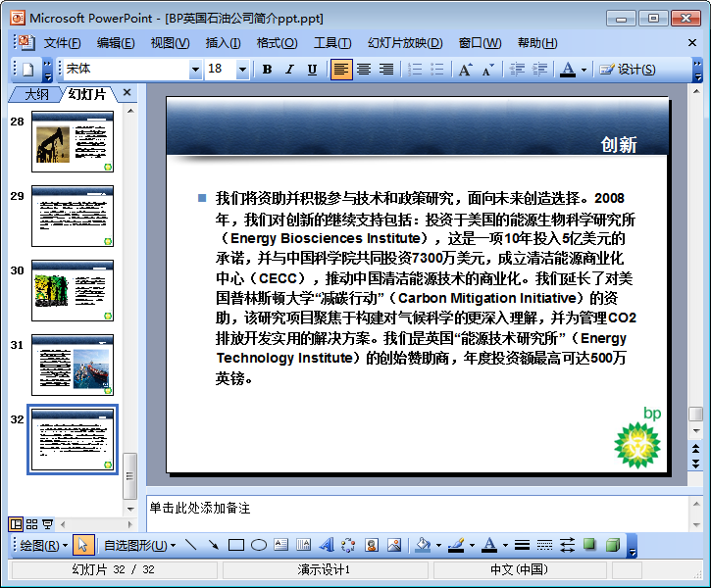Center align the text
The height and width of the screenshot is (588, 711).
364,70
